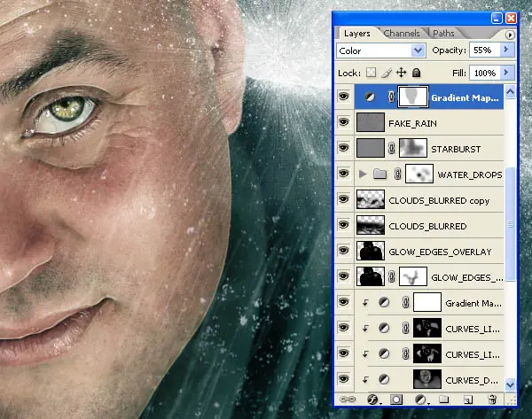Click the lock position move icon
532x419 pixels.
click(402, 73)
